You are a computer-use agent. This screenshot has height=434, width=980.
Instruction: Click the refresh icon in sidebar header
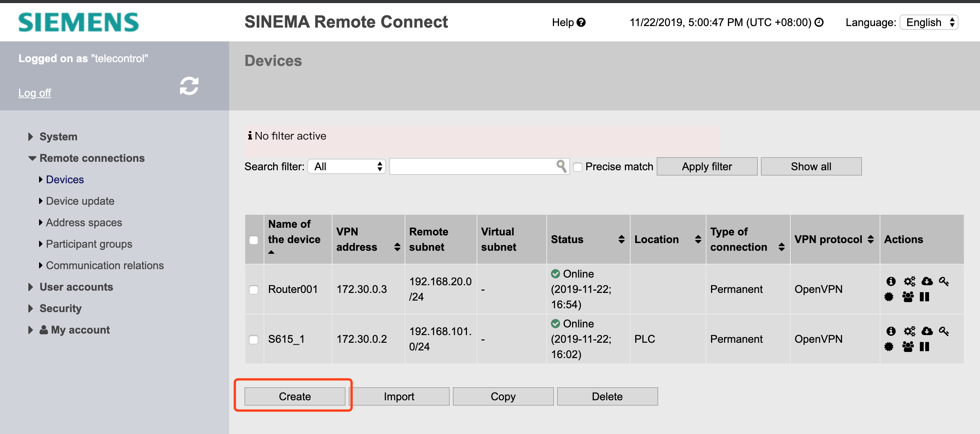[189, 86]
